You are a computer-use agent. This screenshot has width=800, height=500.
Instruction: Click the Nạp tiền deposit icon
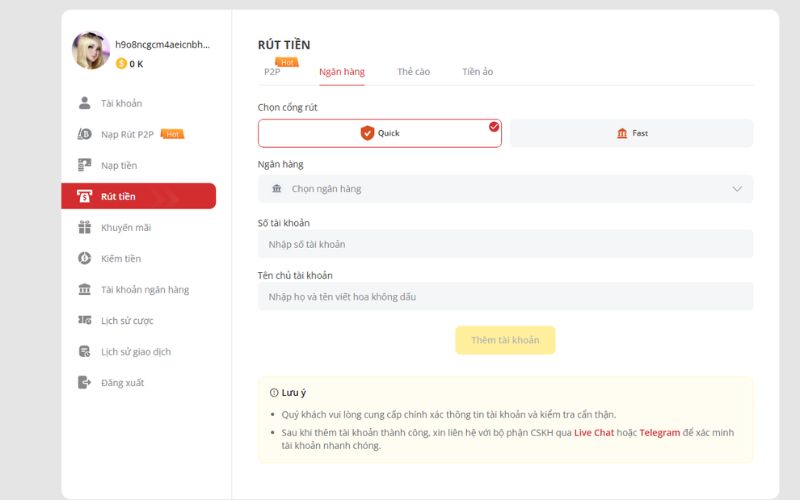(x=84, y=165)
